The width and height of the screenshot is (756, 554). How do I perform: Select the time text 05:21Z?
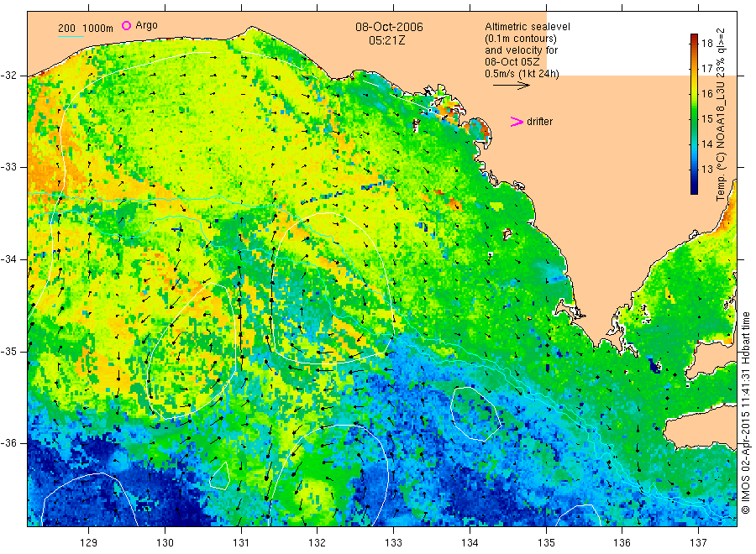tap(386, 40)
